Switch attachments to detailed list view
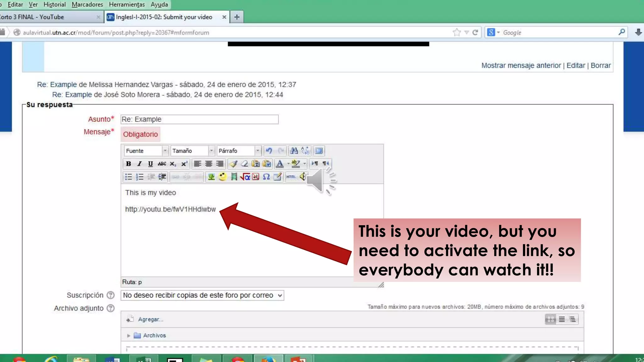 click(562, 319)
